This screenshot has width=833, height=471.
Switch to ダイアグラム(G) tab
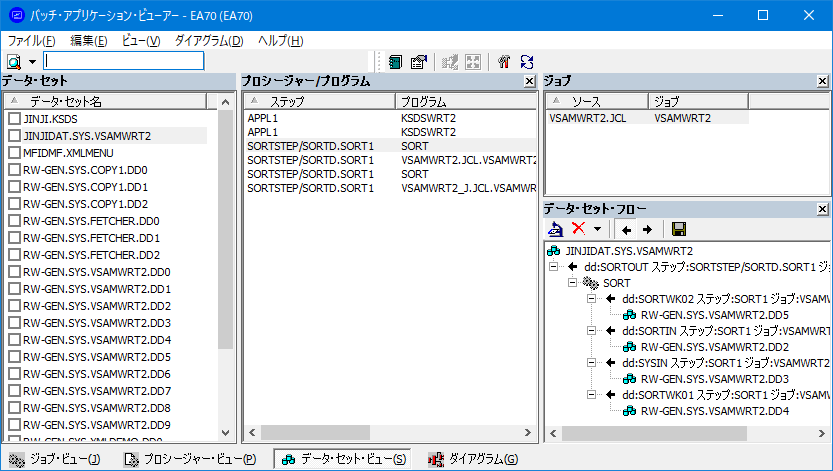474,459
